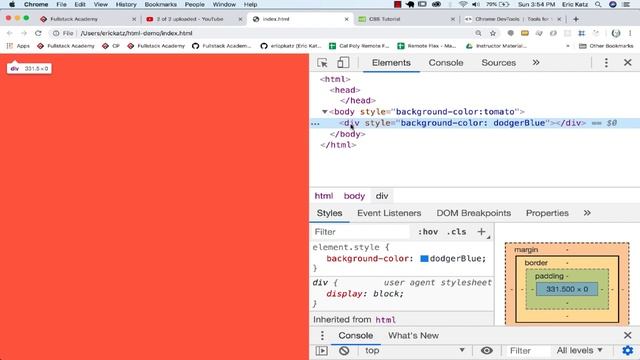Open the Apple menu
640x360 pixels.
point(12,4)
